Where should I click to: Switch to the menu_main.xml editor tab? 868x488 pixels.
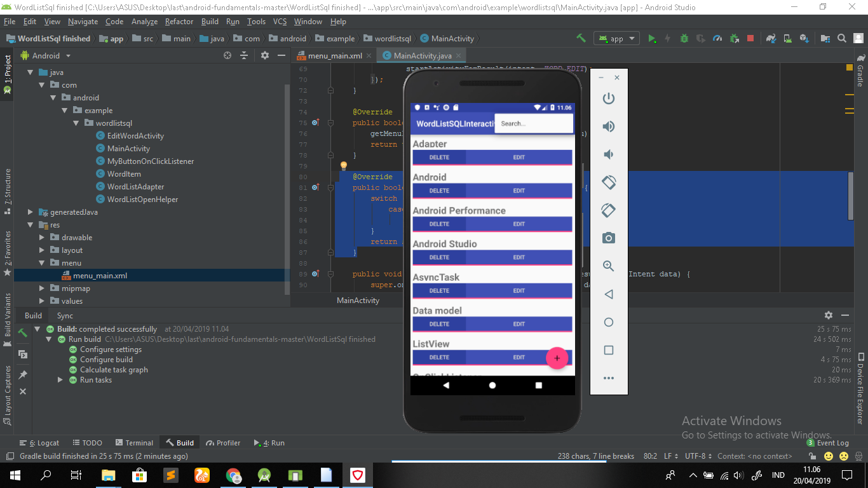point(334,55)
